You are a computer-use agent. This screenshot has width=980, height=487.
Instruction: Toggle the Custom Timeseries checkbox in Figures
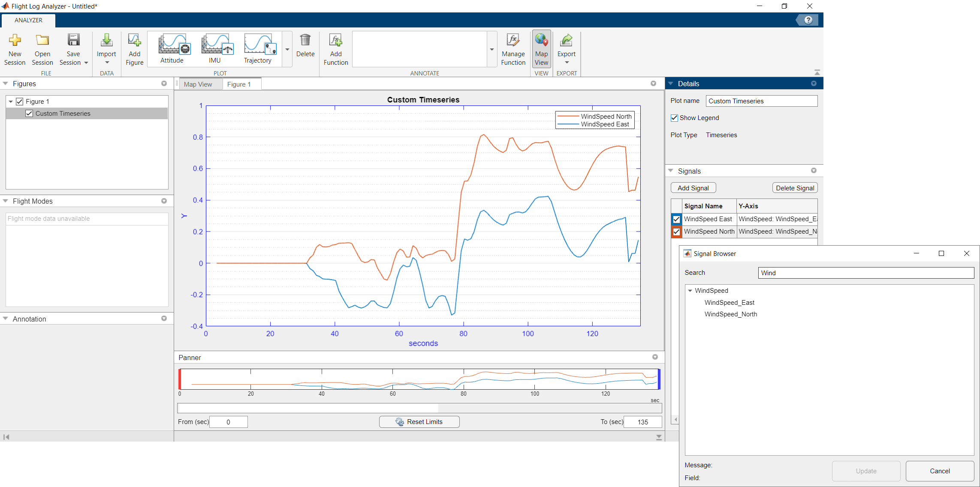click(x=29, y=114)
